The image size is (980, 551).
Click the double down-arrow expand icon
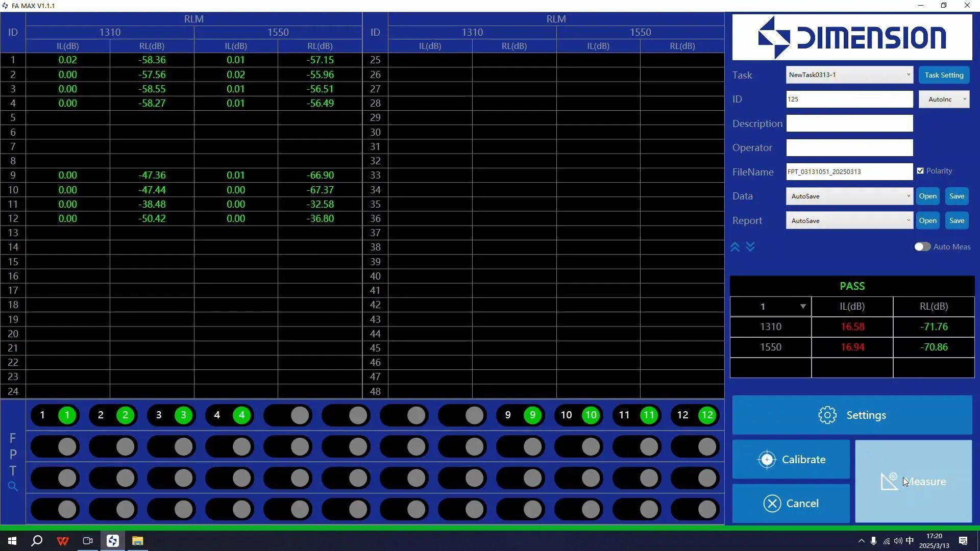[750, 247]
